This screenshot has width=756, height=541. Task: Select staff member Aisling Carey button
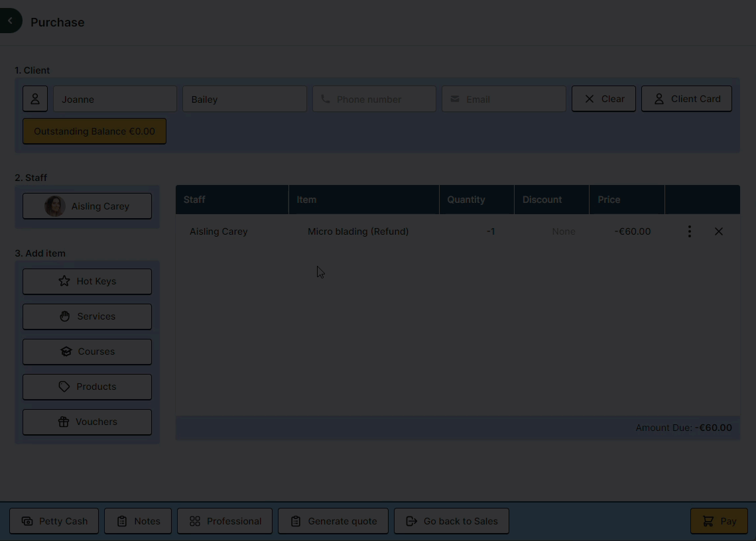(x=88, y=206)
